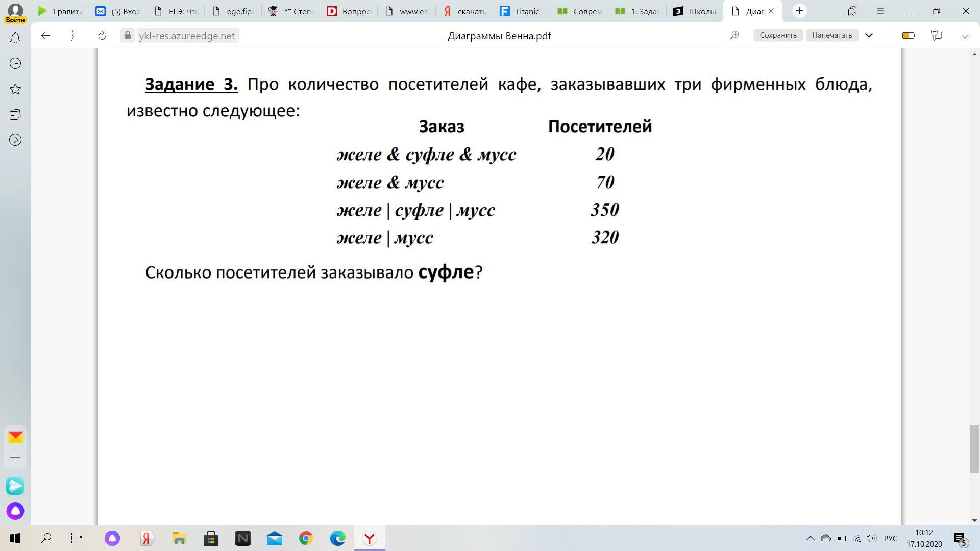Switch to the Titanic tab

coord(522,11)
